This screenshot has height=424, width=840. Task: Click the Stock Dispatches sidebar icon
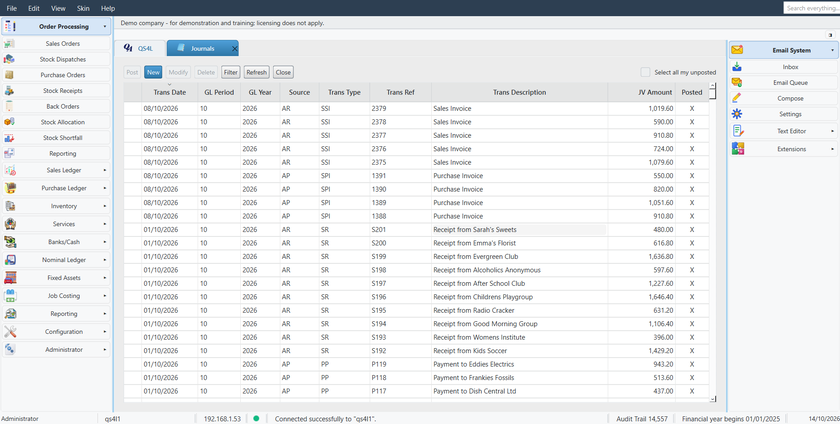pos(10,59)
